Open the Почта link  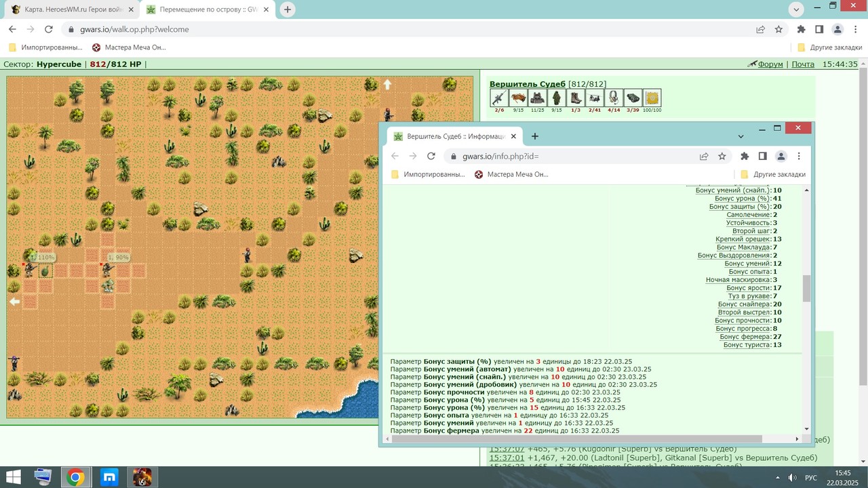point(803,64)
